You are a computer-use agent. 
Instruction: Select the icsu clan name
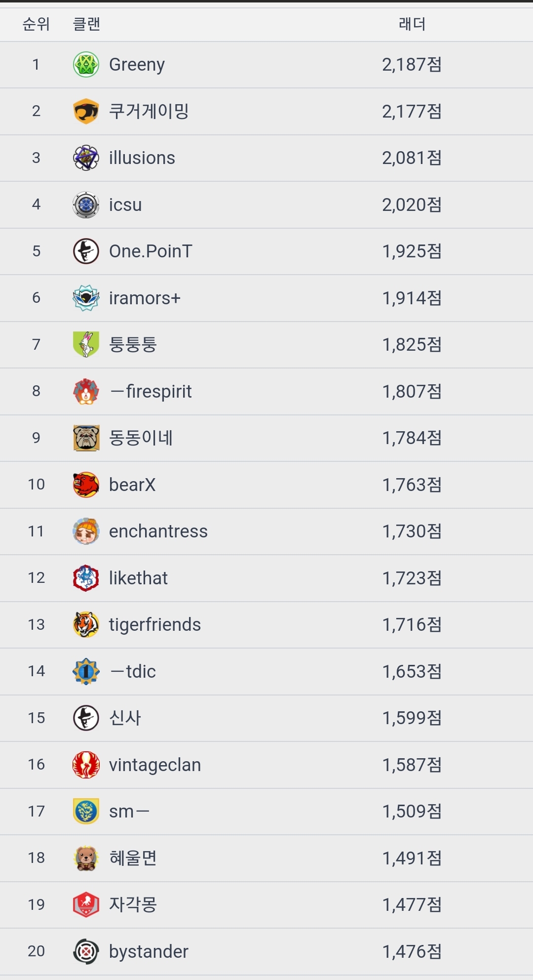[125, 204]
